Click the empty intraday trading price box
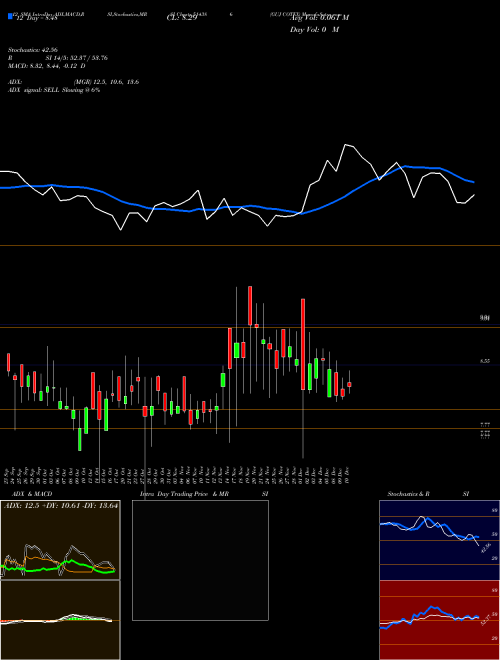Image resolution: width=500 pixels, height=660 pixels. click(200, 560)
